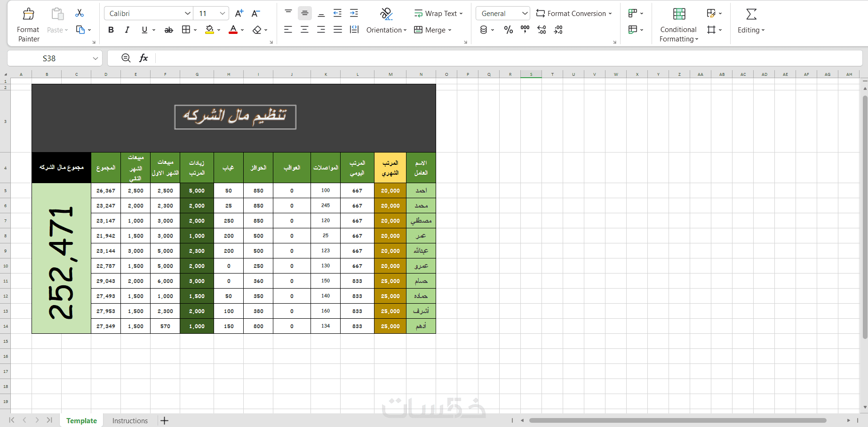Add a new sheet with the plus icon
The width and height of the screenshot is (868, 427).
click(164, 421)
